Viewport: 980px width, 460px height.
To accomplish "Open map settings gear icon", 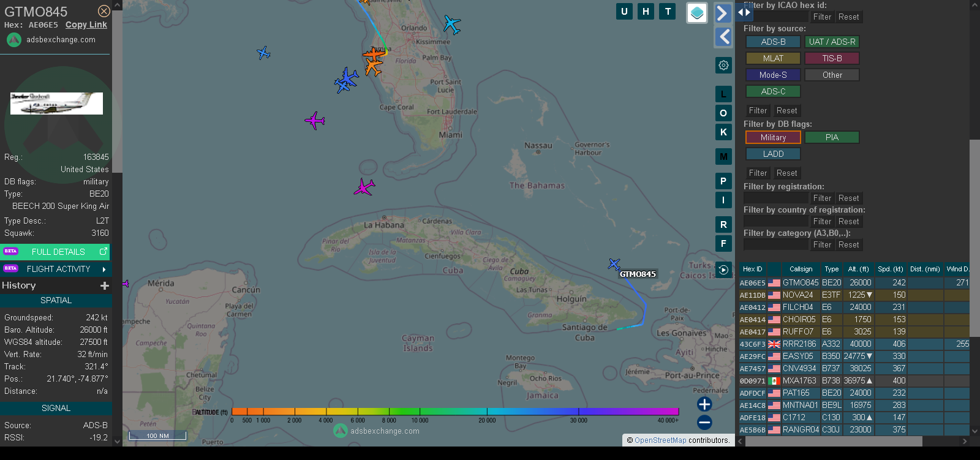I will pos(723,65).
